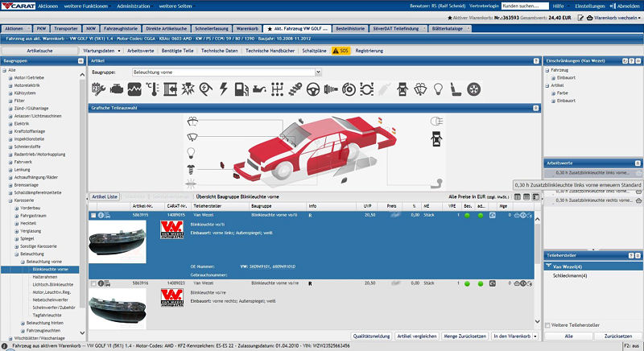Select the steering wheel icon
Image resolution: width=644 pixels, height=351 pixels.
coord(313,89)
